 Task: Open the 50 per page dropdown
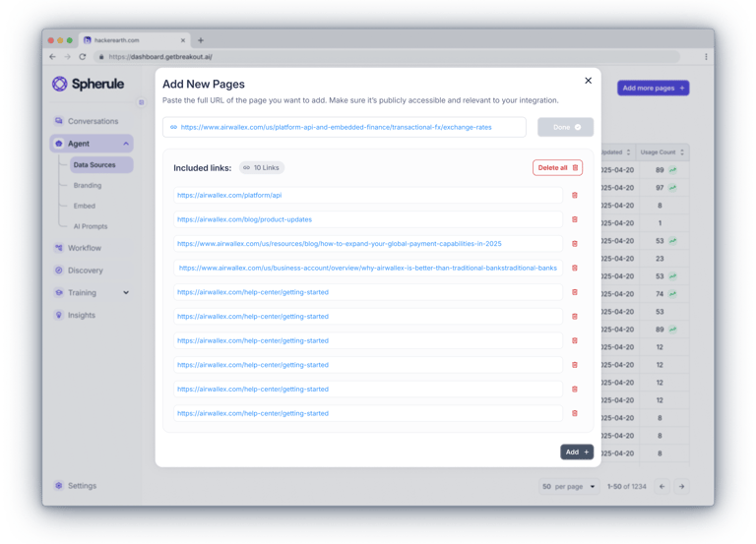568,487
